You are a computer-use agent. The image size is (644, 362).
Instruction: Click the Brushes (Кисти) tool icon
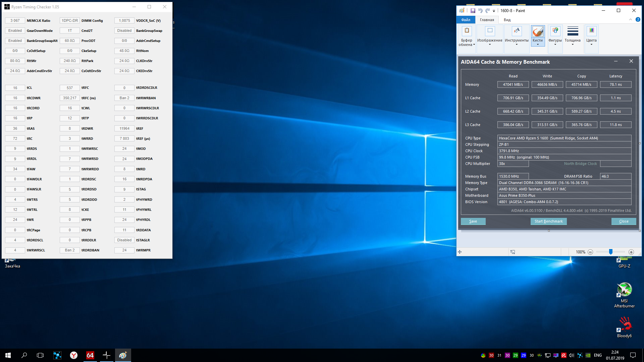tap(538, 32)
